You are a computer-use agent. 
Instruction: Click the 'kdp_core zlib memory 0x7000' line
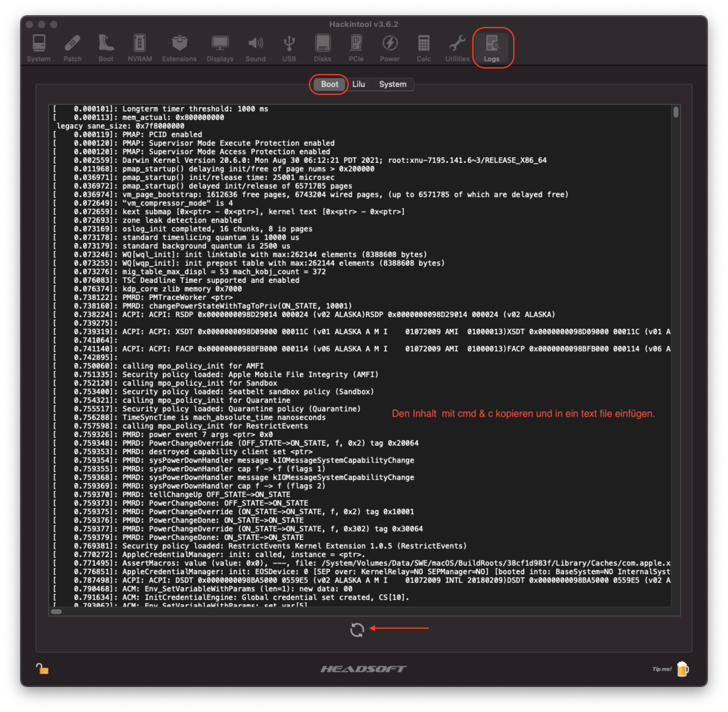tap(148, 289)
